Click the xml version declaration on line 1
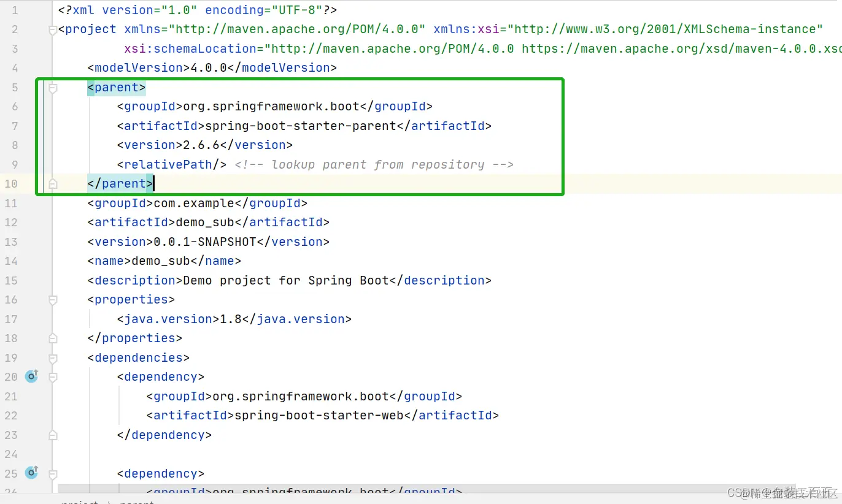The image size is (842, 504). tap(198, 10)
